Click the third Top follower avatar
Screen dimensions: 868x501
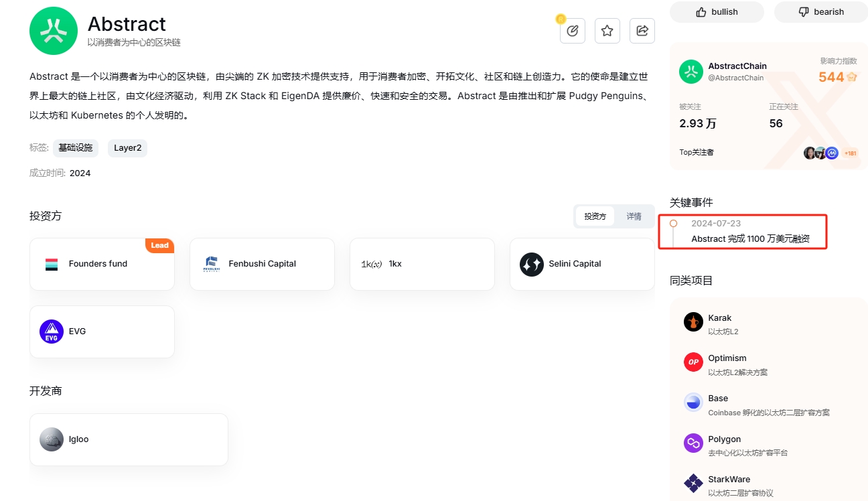[x=832, y=153]
